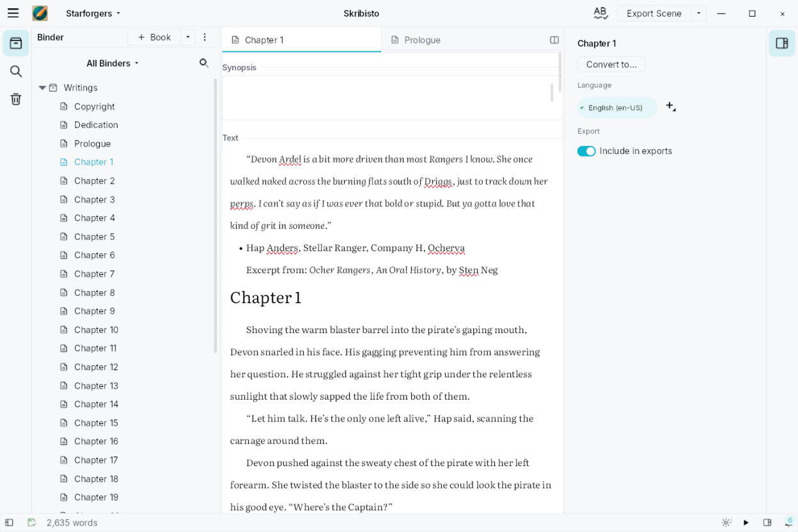Click the document icon in Chapter 1 tab

pos(235,40)
